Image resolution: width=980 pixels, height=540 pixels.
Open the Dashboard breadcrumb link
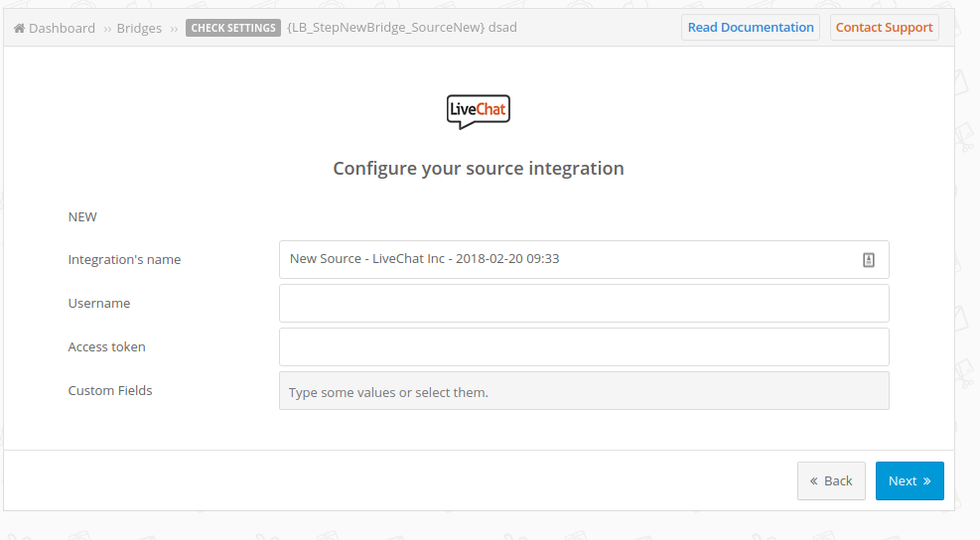[62, 28]
